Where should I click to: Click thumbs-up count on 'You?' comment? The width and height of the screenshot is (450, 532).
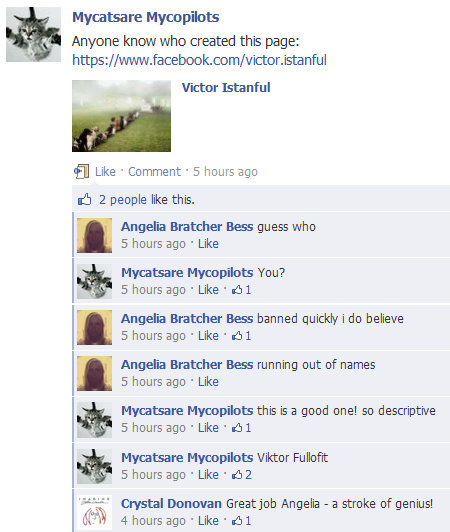click(x=241, y=290)
